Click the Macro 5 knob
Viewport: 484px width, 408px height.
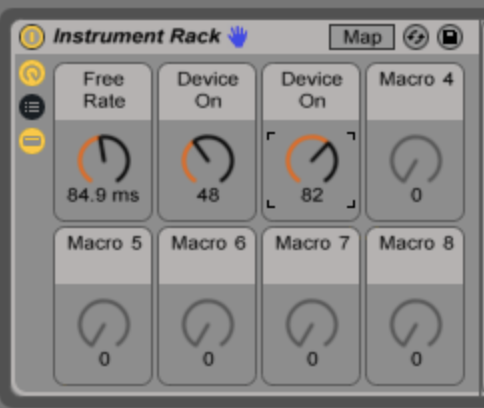pyautogui.click(x=104, y=323)
